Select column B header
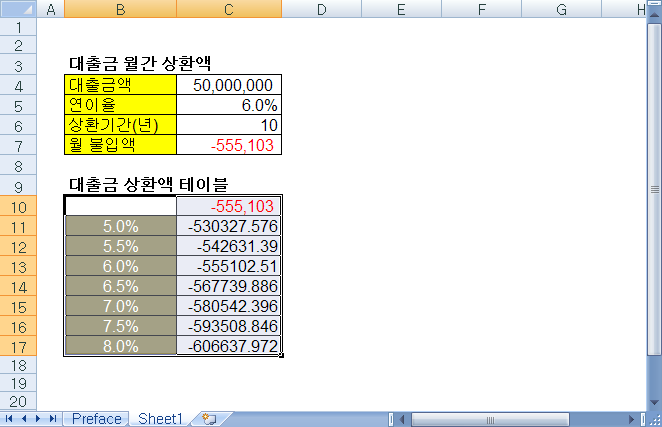Screen dimensions: 662x427 [x=120, y=8]
